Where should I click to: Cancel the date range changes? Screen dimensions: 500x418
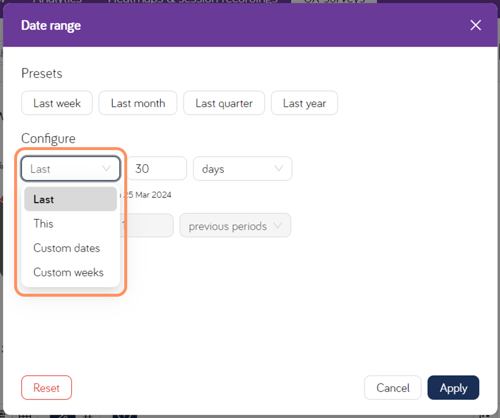393,388
